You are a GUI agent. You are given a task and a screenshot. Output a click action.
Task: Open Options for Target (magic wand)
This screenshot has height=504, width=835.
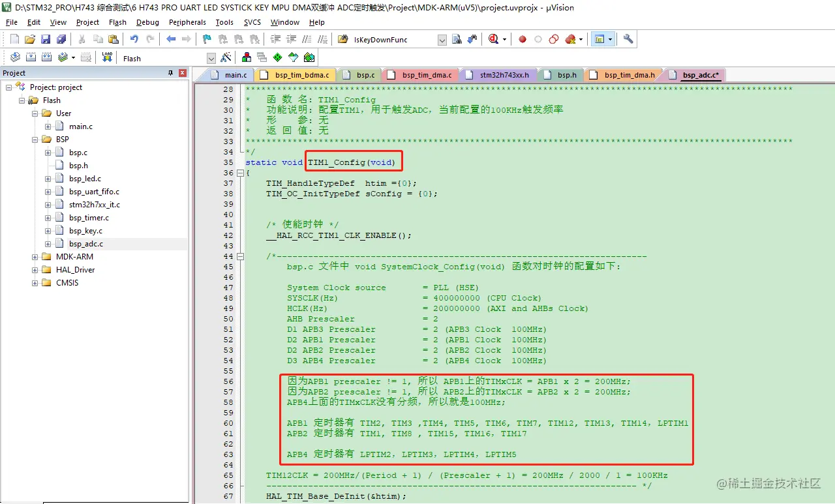point(226,57)
